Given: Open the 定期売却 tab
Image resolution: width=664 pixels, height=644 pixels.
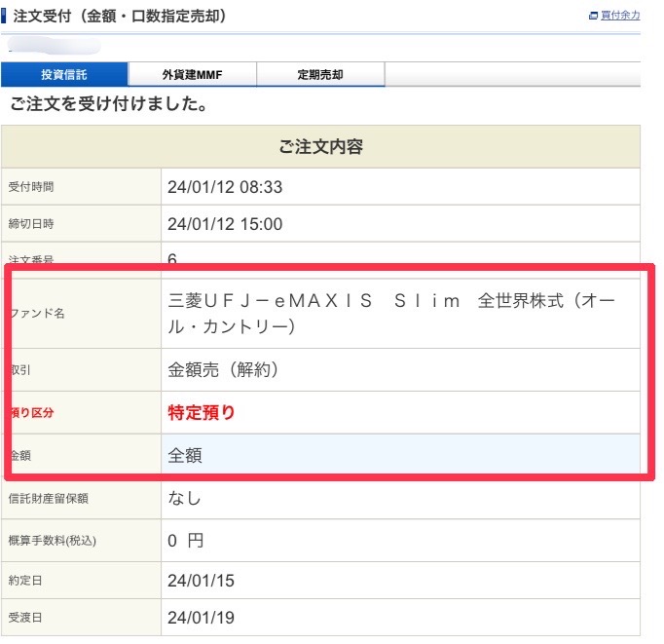Looking at the screenshot, I should coord(320,75).
